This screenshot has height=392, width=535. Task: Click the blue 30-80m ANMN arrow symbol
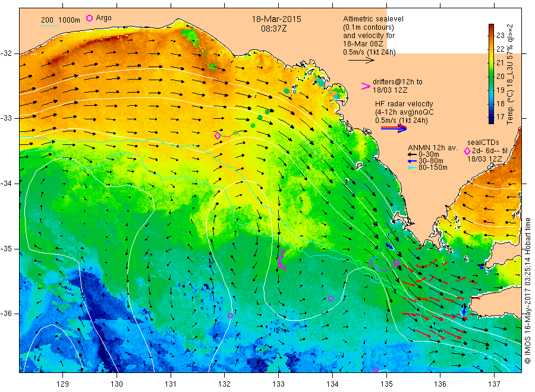pyautogui.click(x=413, y=161)
